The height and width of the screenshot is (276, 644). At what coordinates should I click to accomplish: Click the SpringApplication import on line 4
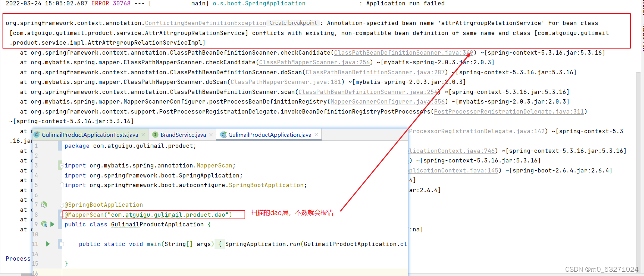[x=154, y=176]
